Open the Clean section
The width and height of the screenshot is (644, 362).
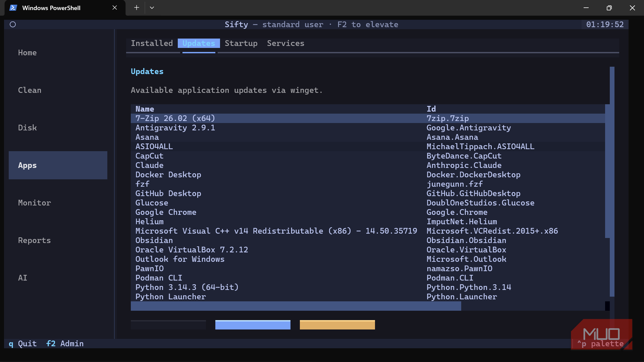pos(58,90)
